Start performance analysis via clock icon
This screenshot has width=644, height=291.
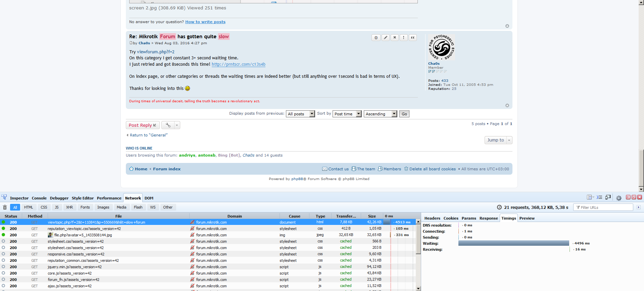click(x=499, y=207)
